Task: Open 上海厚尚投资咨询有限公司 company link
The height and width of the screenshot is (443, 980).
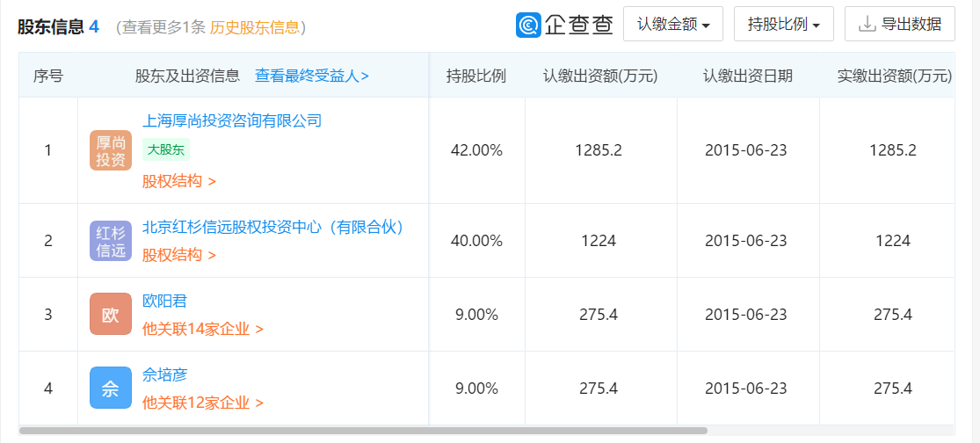Action: click(x=232, y=120)
